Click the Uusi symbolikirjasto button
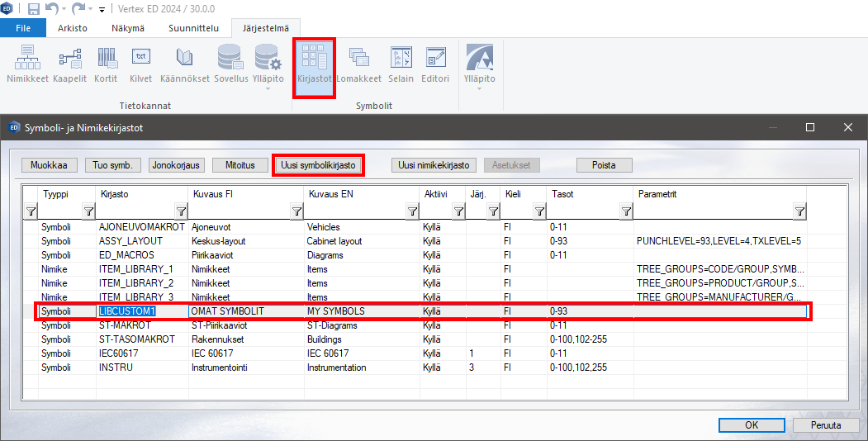Image resolution: width=868 pixels, height=441 pixels. click(x=318, y=165)
